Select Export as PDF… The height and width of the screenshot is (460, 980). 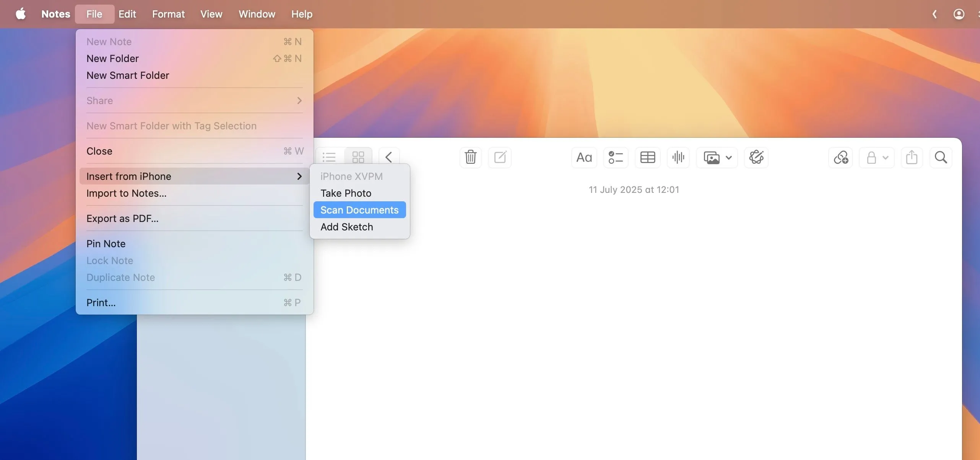click(x=194, y=219)
